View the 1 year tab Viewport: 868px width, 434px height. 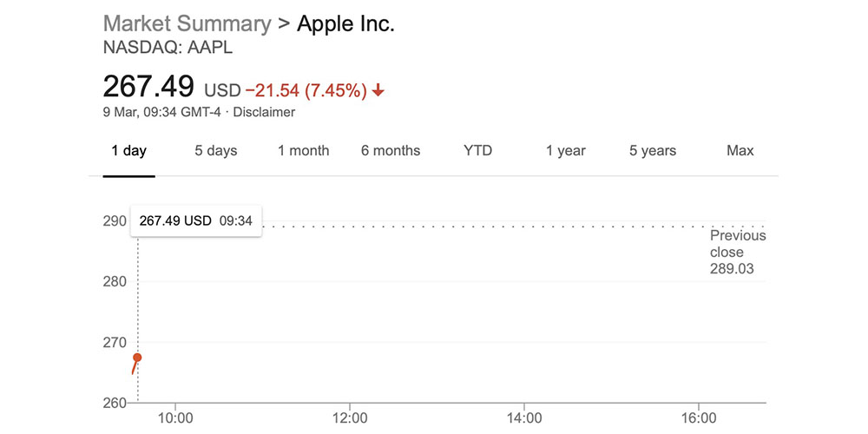click(565, 151)
